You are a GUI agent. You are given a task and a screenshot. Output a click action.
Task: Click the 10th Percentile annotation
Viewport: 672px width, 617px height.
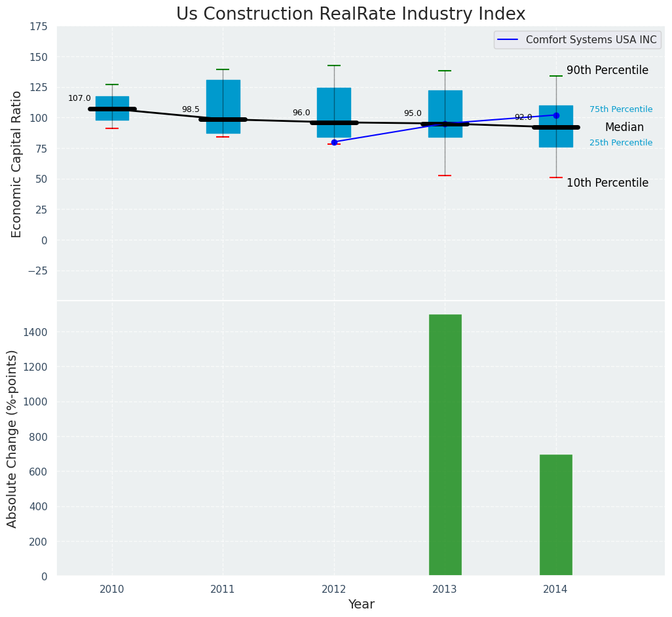pyautogui.click(x=607, y=183)
